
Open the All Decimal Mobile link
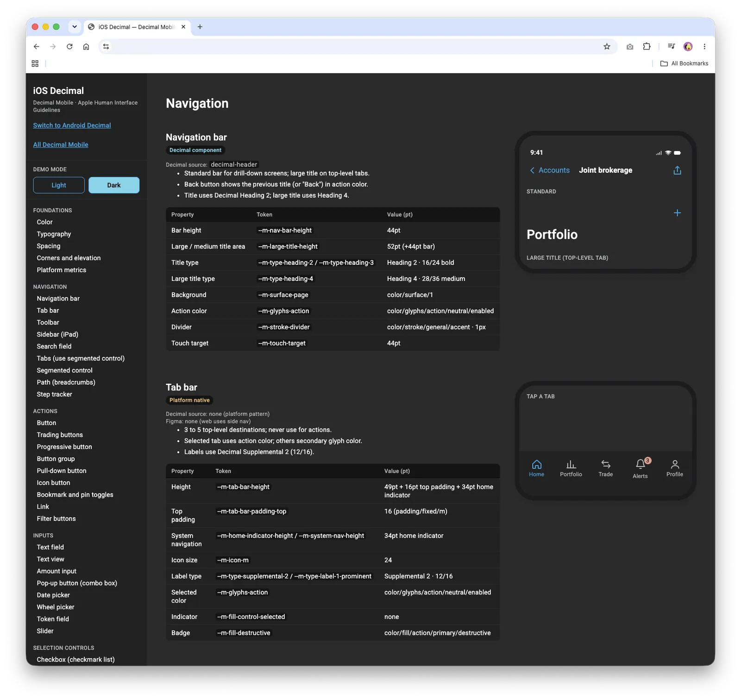[x=61, y=145]
